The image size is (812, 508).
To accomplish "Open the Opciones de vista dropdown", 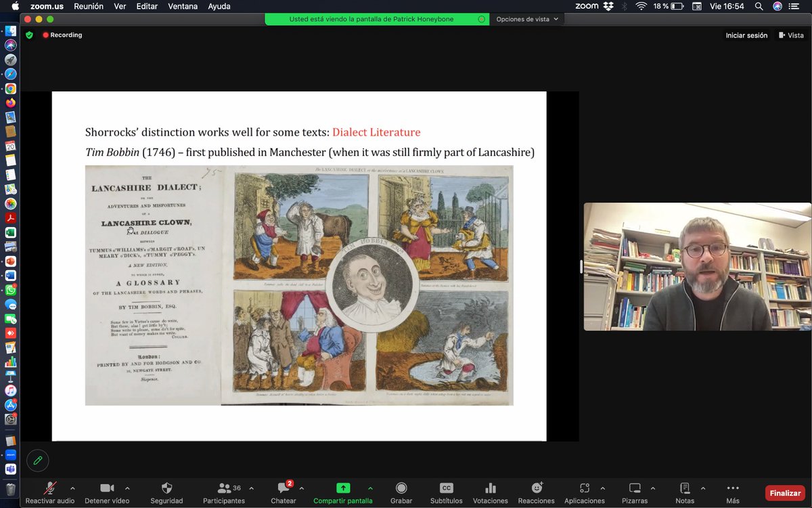I will point(527,19).
